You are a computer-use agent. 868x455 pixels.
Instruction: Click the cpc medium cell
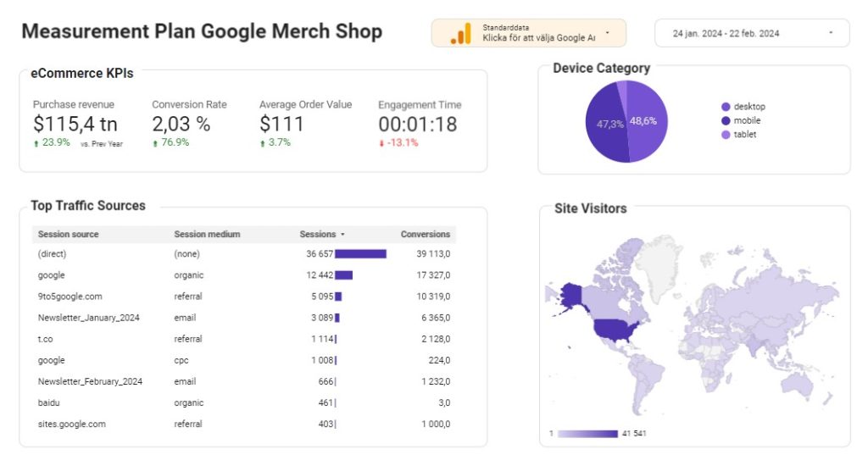(181, 360)
